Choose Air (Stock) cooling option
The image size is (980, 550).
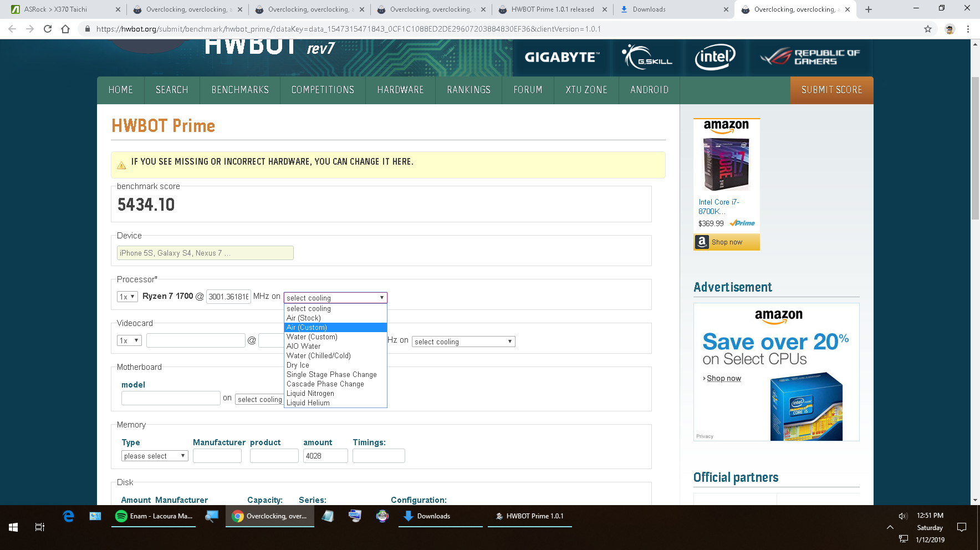[x=335, y=318]
